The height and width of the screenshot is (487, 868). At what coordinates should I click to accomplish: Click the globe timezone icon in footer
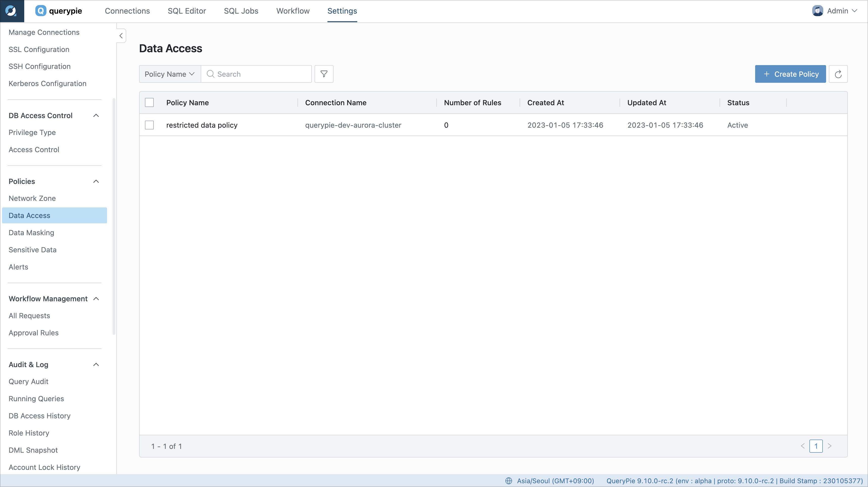point(509,481)
